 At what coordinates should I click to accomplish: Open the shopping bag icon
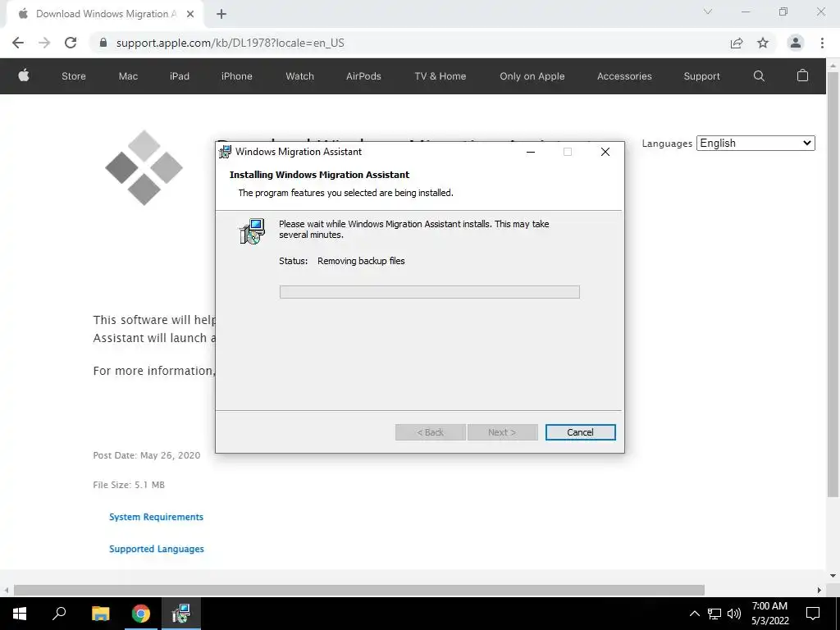[x=802, y=75]
